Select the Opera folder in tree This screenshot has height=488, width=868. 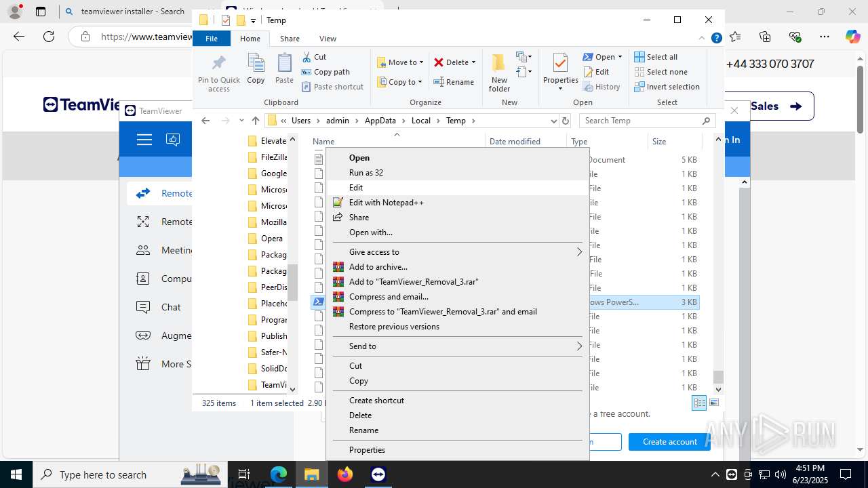(x=265, y=239)
